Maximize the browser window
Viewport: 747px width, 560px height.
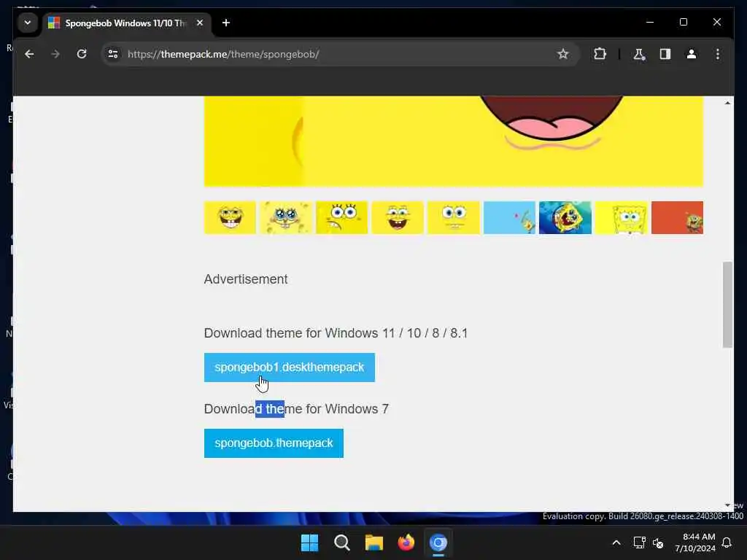coord(683,22)
